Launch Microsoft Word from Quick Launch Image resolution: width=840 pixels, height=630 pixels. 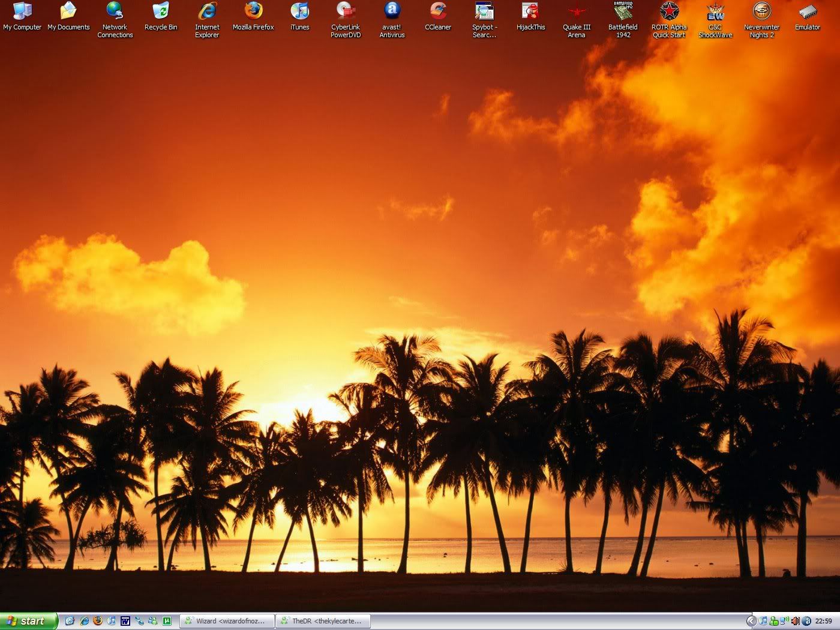(x=125, y=621)
